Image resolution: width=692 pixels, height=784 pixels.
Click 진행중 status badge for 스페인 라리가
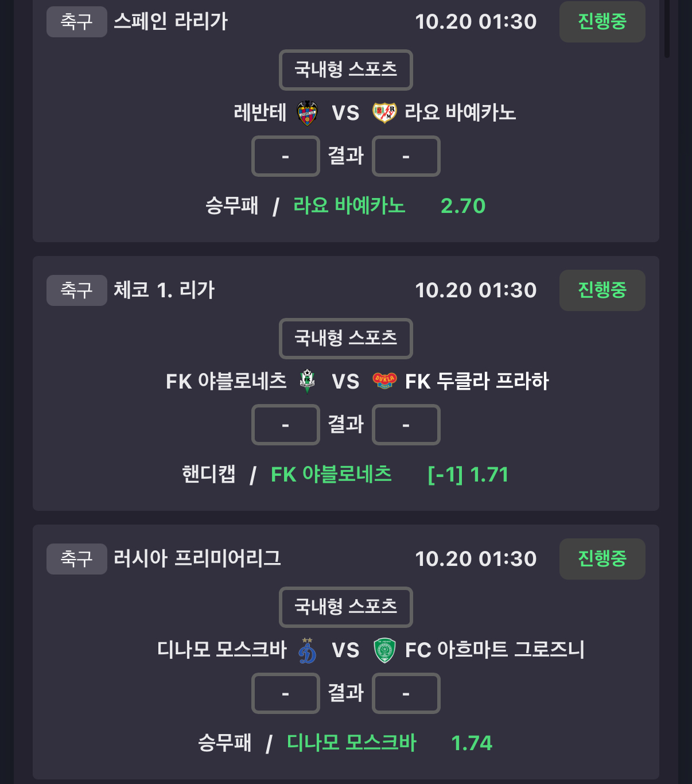point(602,22)
